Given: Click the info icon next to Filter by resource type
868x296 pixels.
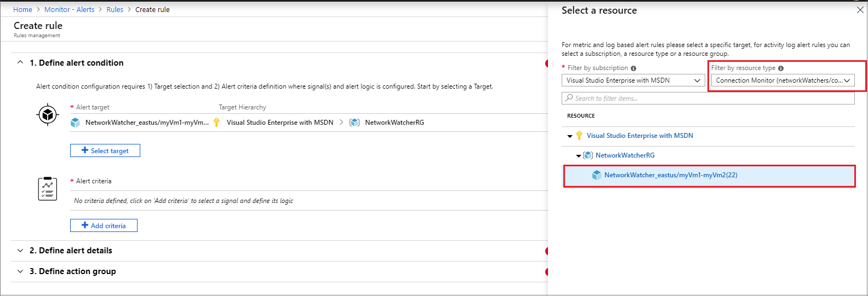Looking at the screenshot, I should (x=781, y=68).
